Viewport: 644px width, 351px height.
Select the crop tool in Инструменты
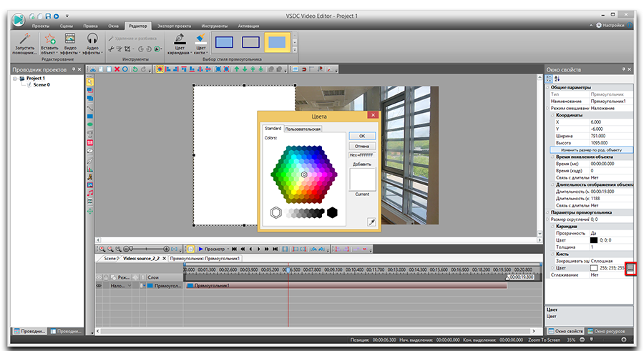pos(127,49)
